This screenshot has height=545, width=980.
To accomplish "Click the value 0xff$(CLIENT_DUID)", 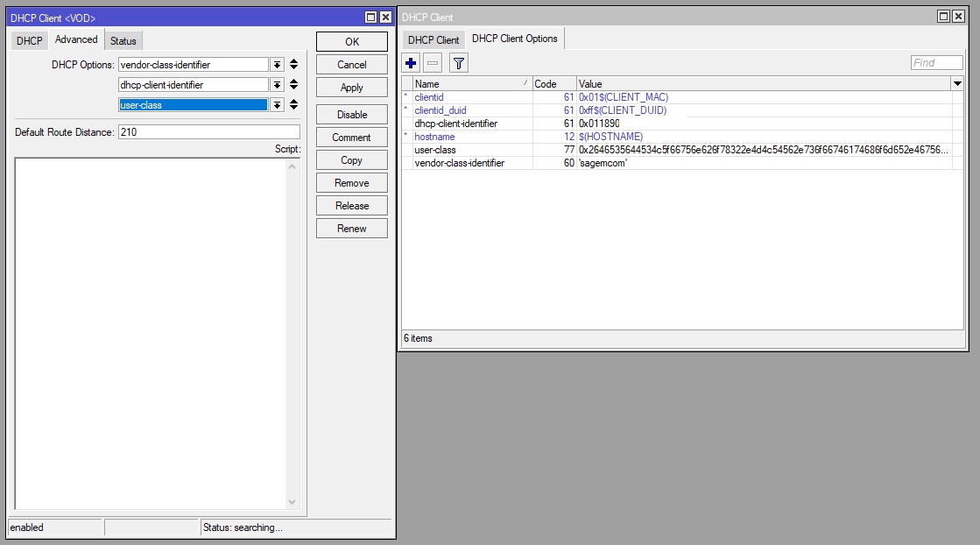I will click(x=623, y=110).
